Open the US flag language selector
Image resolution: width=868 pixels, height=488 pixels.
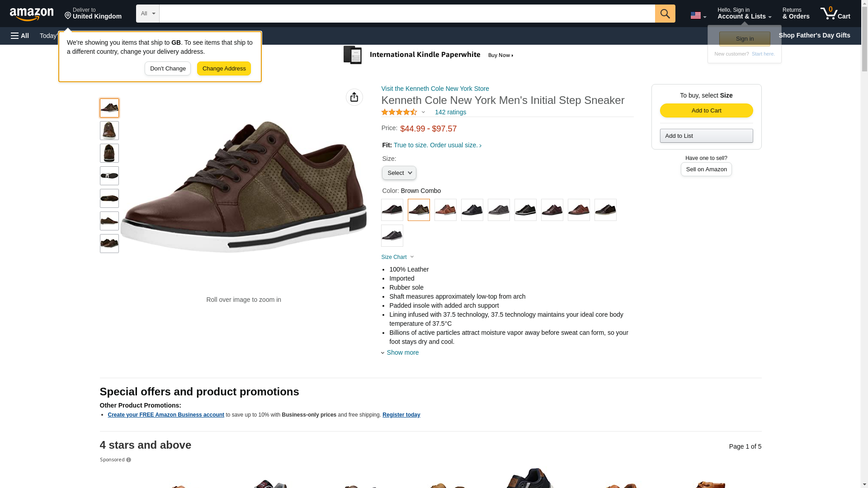698,15
